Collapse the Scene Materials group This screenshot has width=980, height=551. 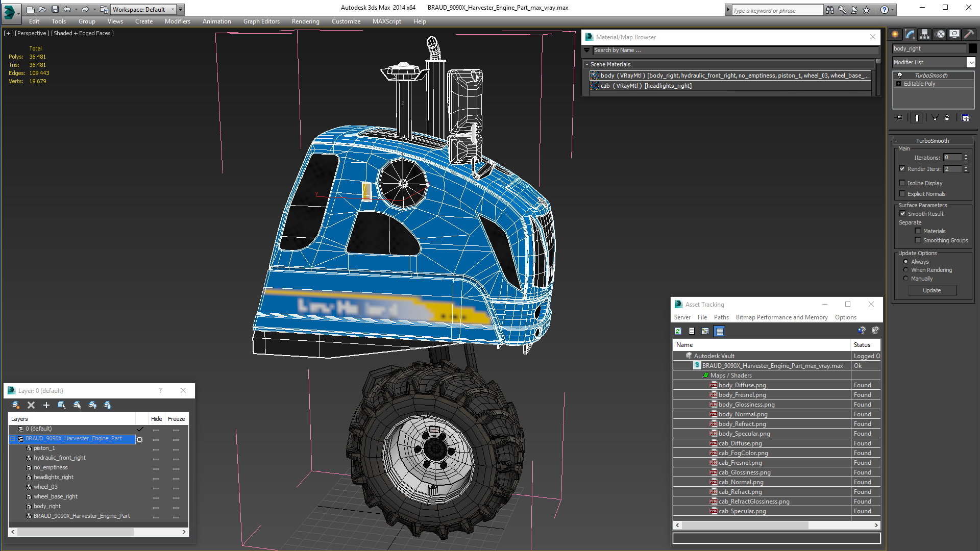click(587, 64)
